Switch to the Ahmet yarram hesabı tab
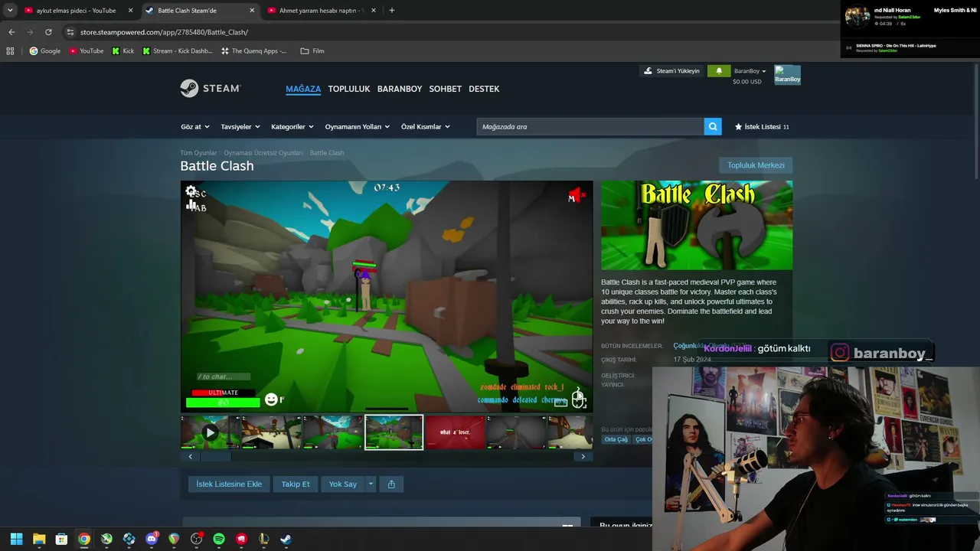The height and width of the screenshot is (551, 980). pyautogui.click(x=322, y=11)
